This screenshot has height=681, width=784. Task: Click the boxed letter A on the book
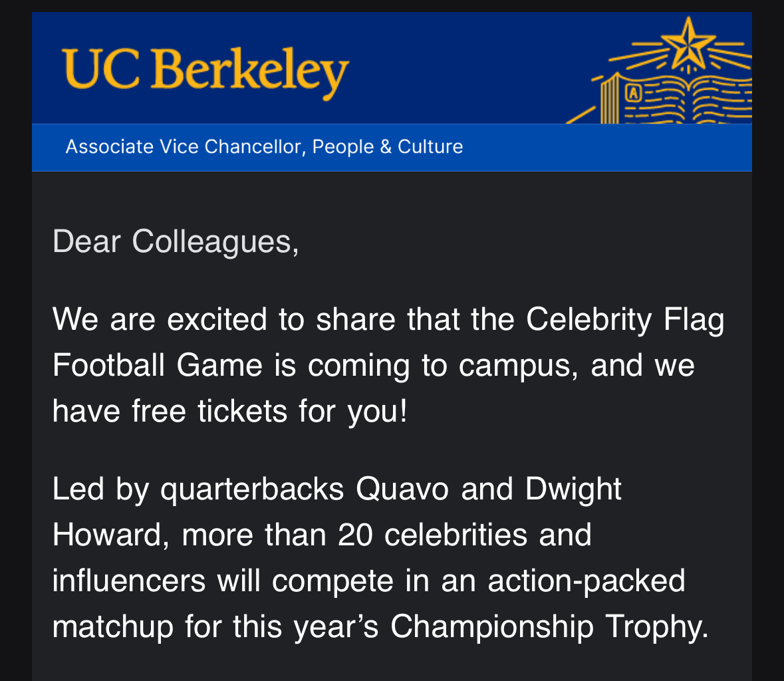coord(633,94)
